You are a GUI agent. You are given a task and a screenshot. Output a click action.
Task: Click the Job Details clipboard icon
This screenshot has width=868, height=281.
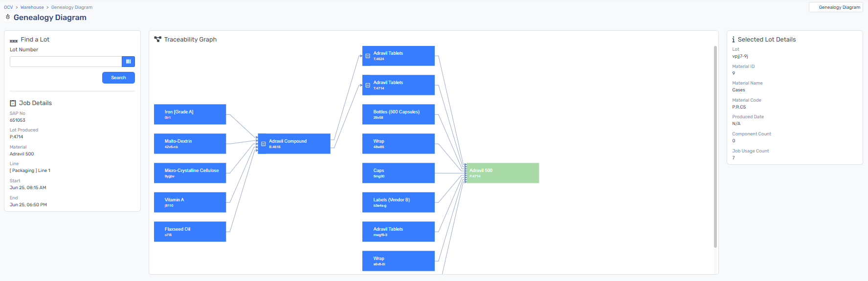(13, 103)
